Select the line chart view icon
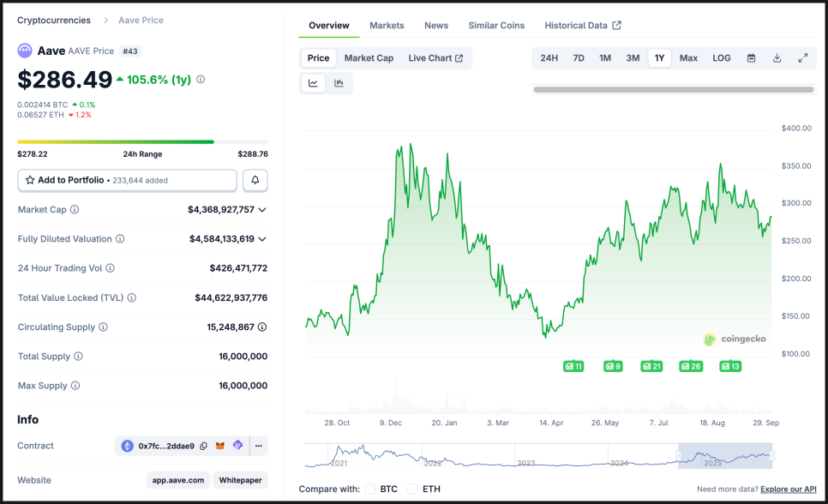 click(x=314, y=83)
